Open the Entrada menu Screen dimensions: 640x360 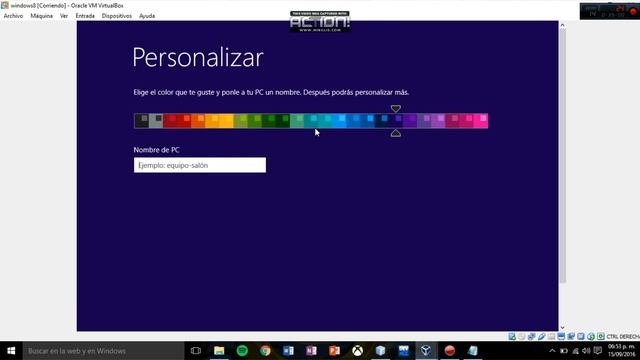(85, 16)
